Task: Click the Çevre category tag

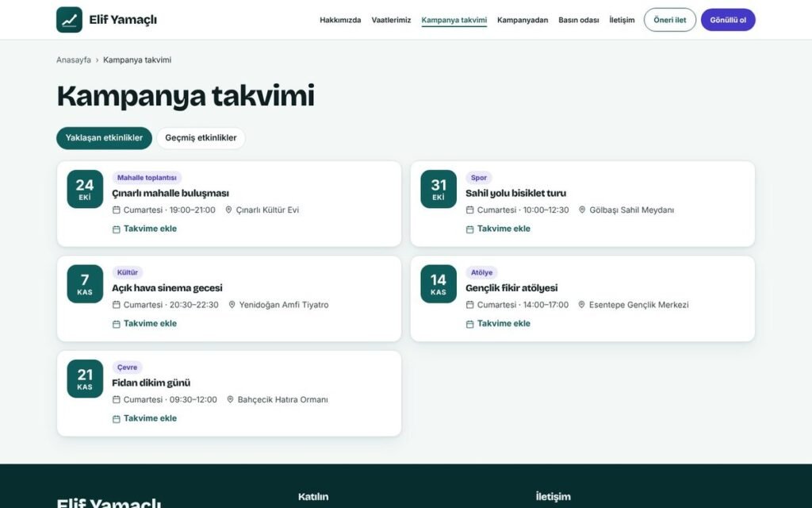Action: point(128,368)
